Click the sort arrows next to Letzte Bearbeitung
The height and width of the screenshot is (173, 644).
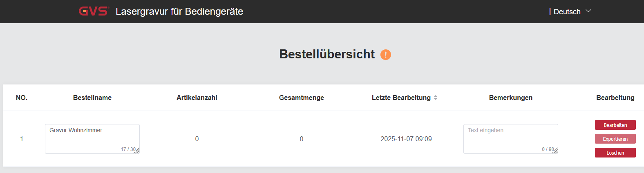436,98
